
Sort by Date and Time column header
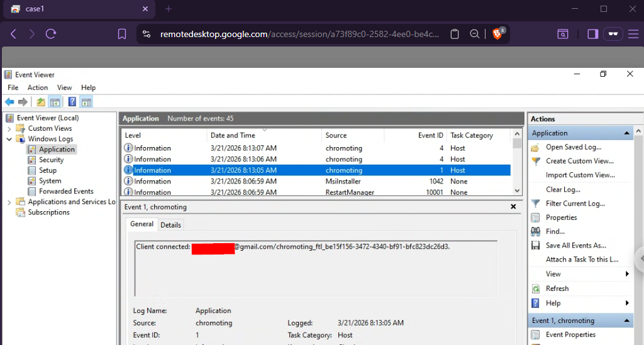264,135
